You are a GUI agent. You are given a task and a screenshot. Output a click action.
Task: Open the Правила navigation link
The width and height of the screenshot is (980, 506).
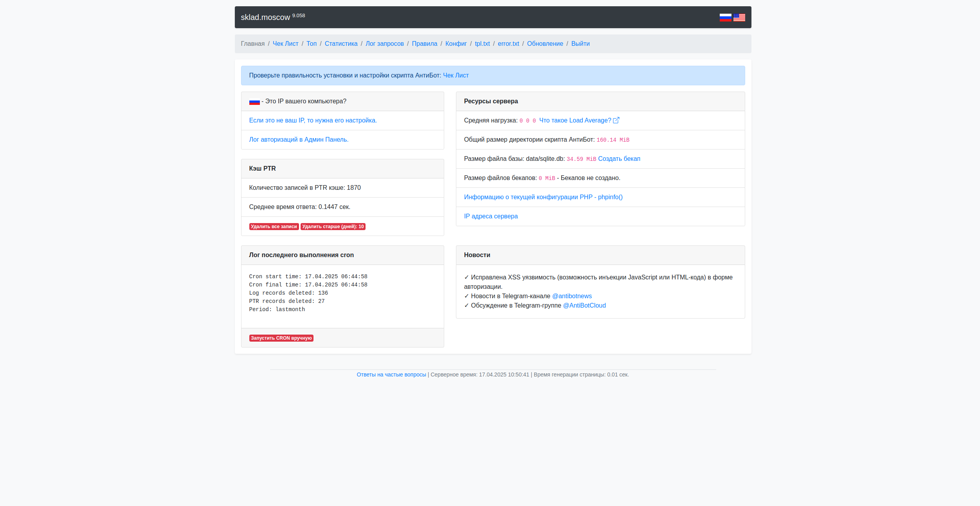click(424, 44)
